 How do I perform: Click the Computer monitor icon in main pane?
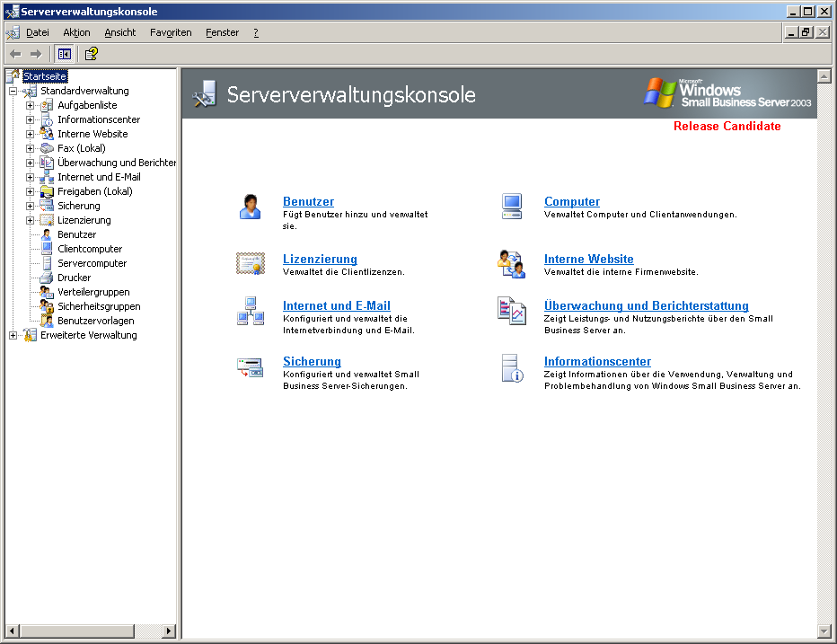pyautogui.click(x=511, y=207)
